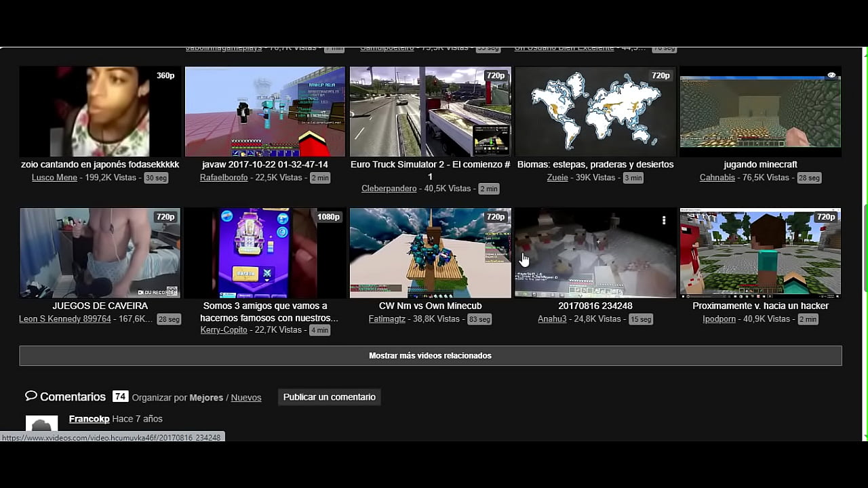The height and width of the screenshot is (488, 868).
Task: Open the CW Nm vs Own Minecub thumbnail
Action: point(430,253)
